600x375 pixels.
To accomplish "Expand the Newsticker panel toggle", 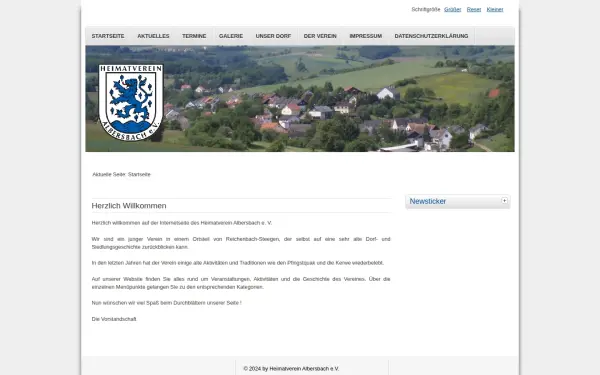I will (x=504, y=201).
